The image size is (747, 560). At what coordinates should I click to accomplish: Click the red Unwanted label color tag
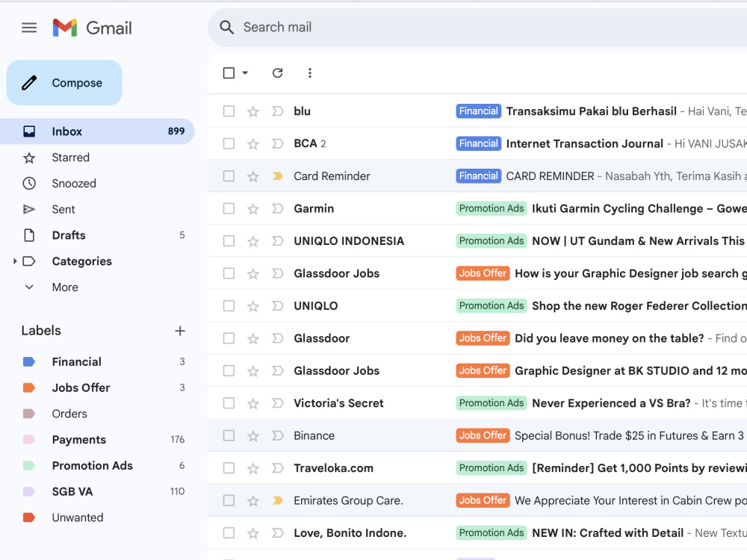click(x=29, y=517)
